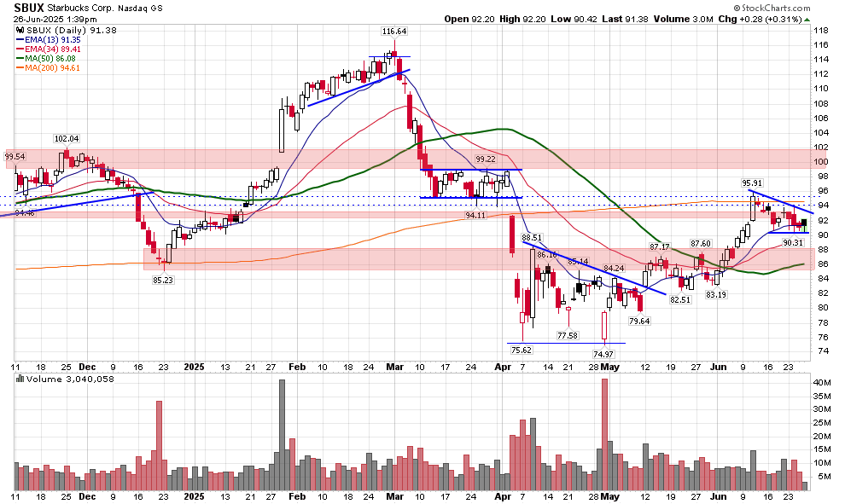
Task: Click the 87.60 price label
Action: coord(701,244)
